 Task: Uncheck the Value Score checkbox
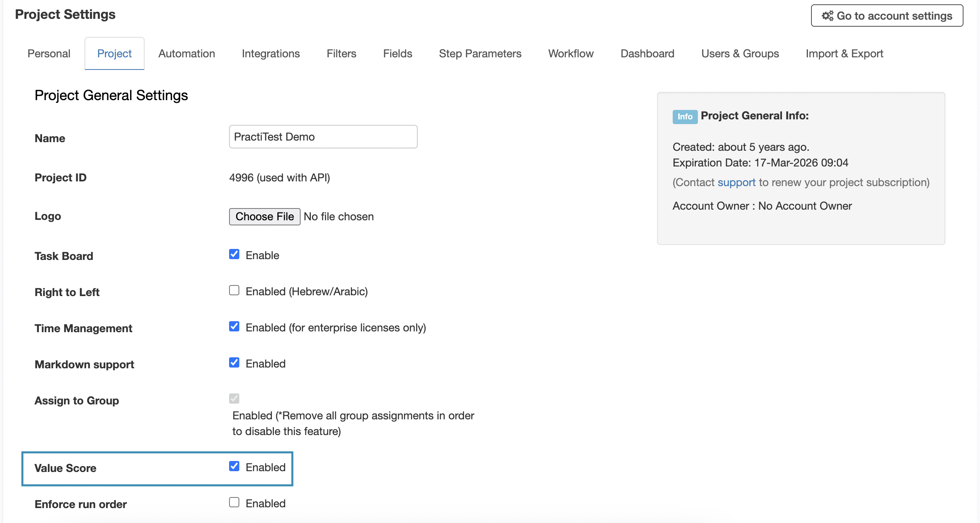point(234,466)
